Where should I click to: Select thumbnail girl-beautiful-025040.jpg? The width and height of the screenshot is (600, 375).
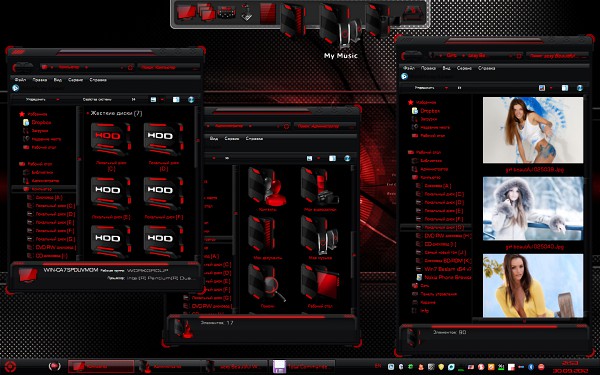[533, 209]
